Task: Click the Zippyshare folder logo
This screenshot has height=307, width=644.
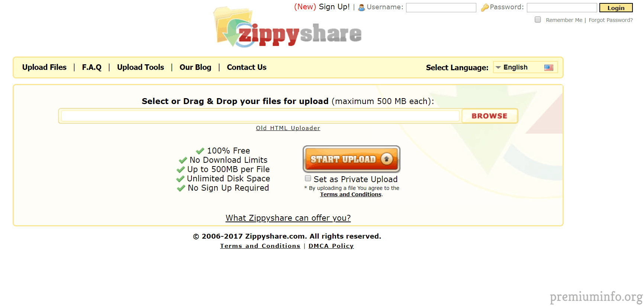Action: [x=287, y=27]
